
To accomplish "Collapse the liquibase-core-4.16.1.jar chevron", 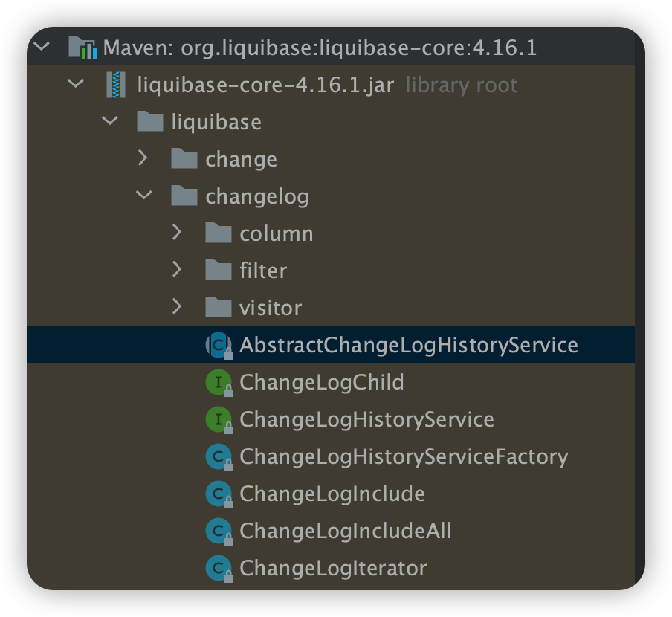I will pyautogui.click(x=77, y=85).
